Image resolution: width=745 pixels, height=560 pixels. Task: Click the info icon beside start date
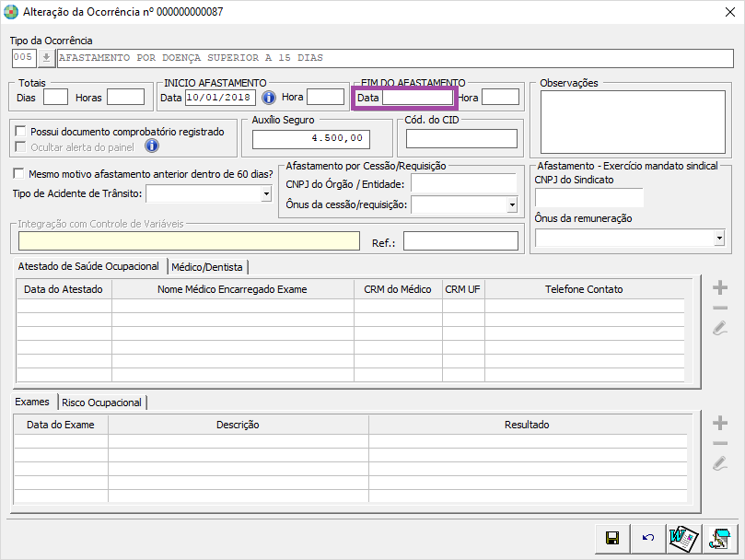tap(269, 97)
